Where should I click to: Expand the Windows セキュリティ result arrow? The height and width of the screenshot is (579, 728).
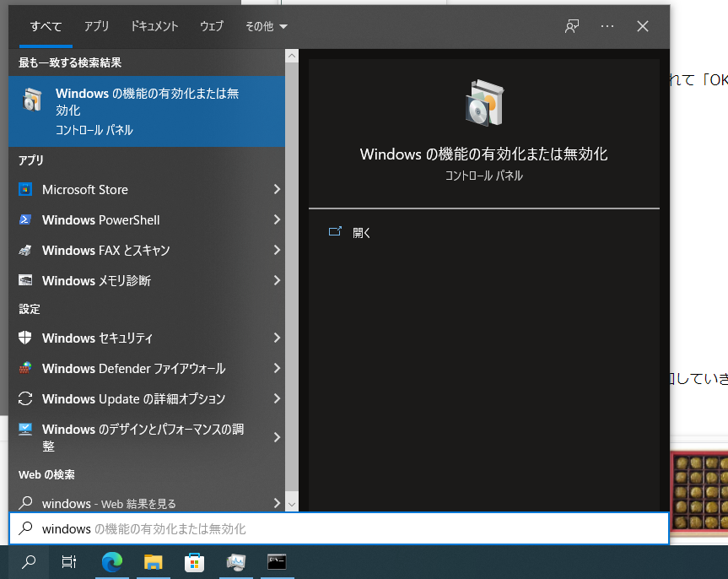pyautogui.click(x=277, y=338)
